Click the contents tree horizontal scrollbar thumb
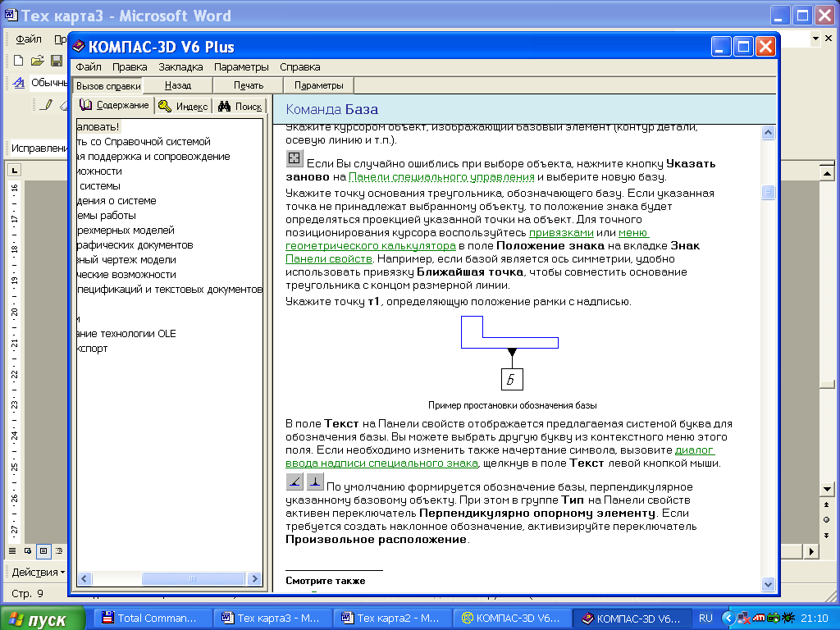Screen dimensions: 840x630 tap(192, 578)
